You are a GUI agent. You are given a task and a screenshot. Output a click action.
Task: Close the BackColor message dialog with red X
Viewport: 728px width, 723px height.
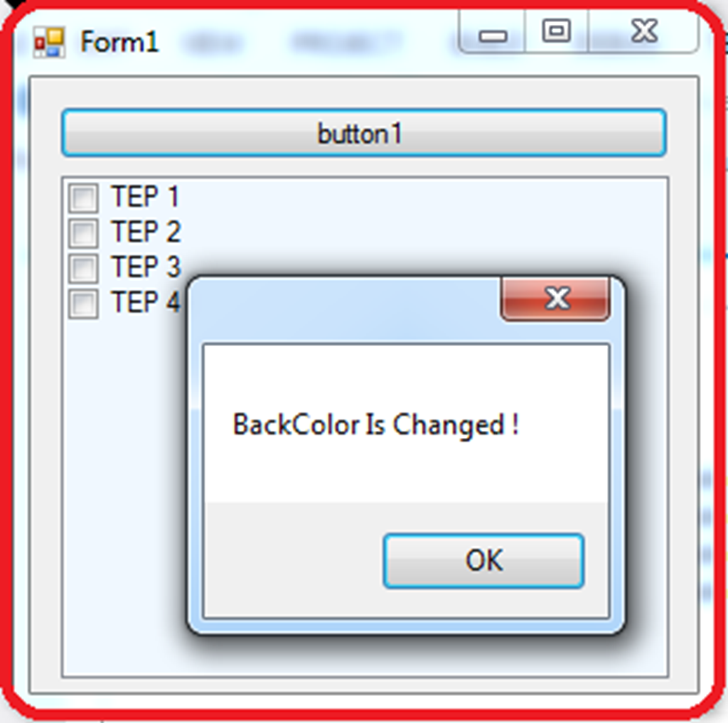555,299
